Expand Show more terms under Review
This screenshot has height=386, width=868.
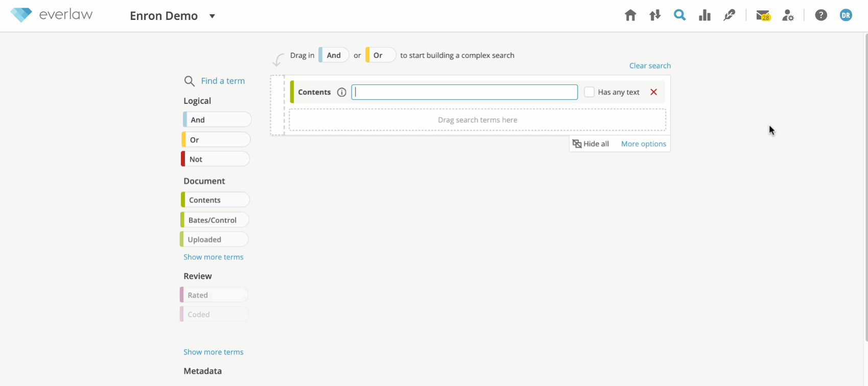point(214,352)
